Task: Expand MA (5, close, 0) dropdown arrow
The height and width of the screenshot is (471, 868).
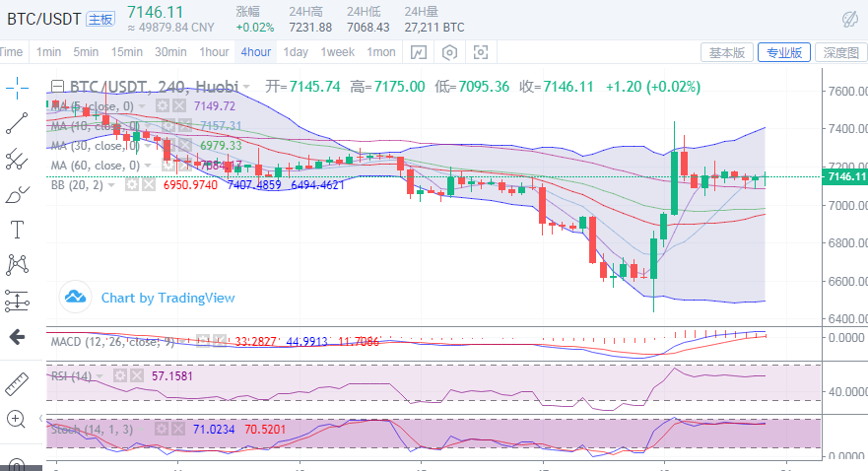Action: [x=142, y=106]
